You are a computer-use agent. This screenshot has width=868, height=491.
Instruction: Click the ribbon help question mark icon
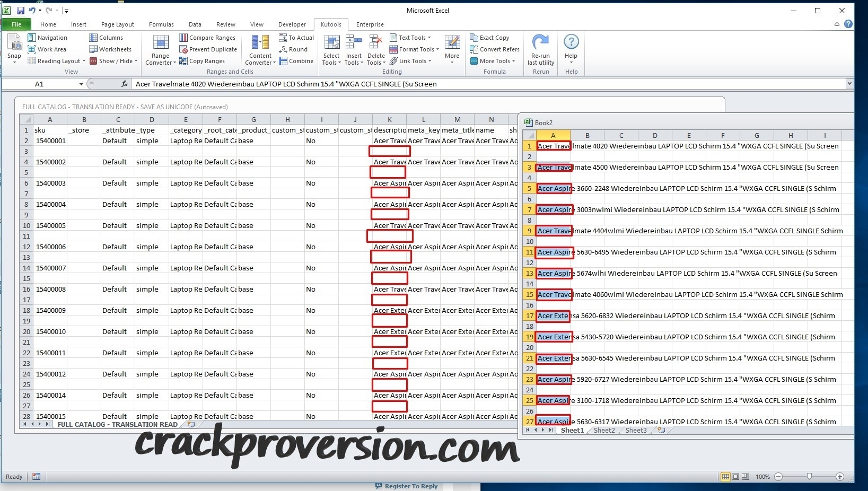848,24
